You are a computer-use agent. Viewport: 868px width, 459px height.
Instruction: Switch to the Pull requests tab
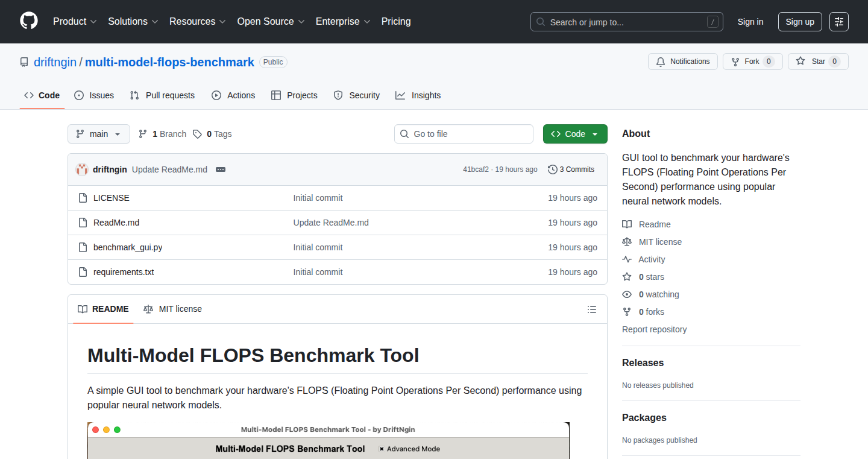point(163,95)
